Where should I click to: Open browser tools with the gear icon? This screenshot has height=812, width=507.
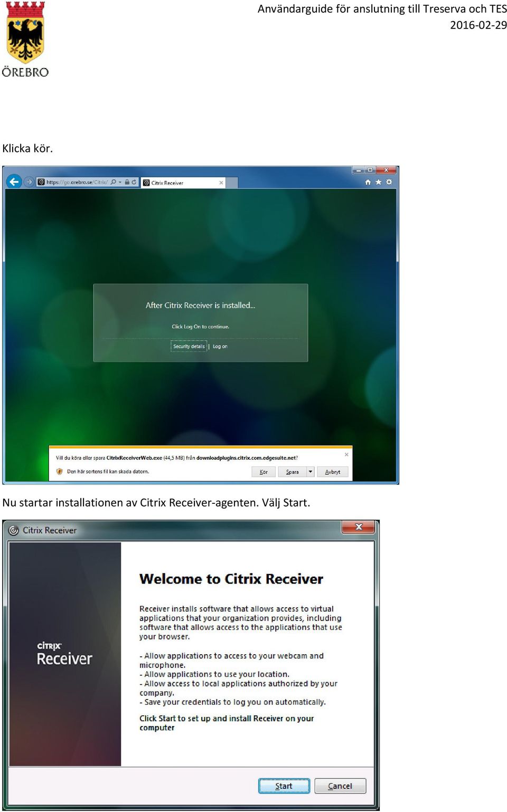pos(389,182)
